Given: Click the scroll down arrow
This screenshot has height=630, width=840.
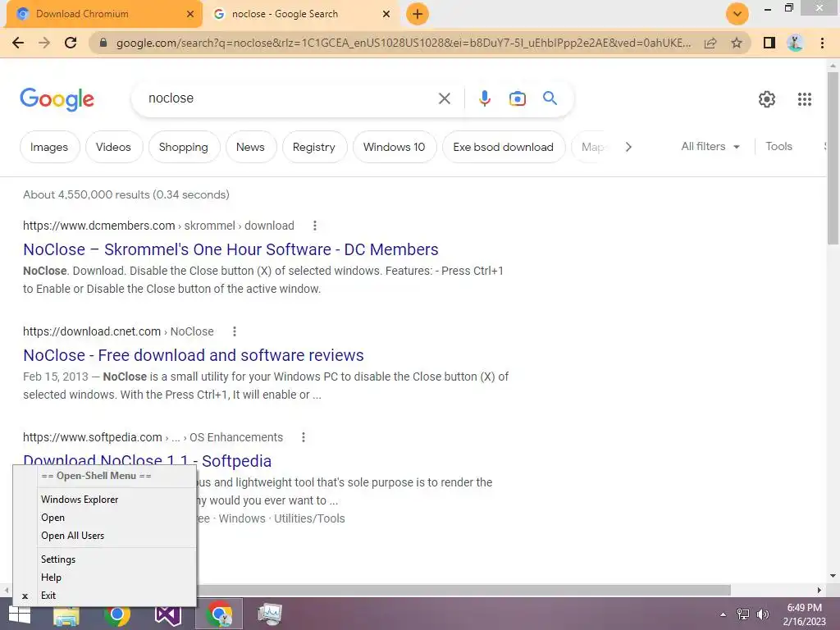Looking at the screenshot, I should (x=833, y=576).
